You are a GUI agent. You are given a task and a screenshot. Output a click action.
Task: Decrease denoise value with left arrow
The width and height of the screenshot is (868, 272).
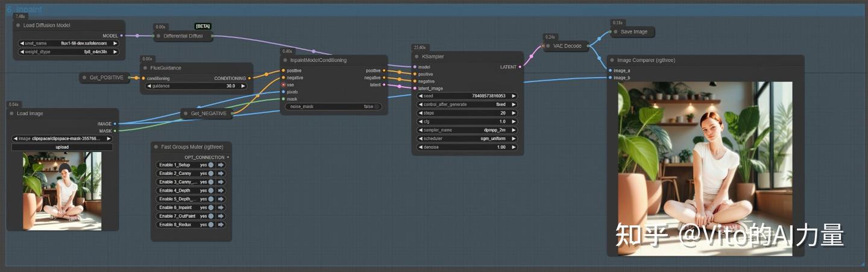point(420,147)
